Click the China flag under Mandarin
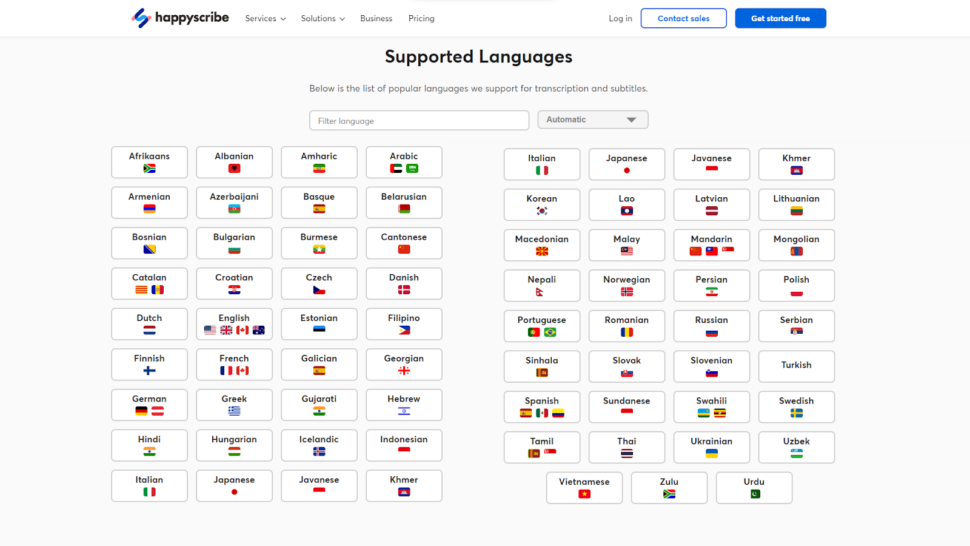Image resolution: width=970 pixels, height=546 pixels. [695, 251]
